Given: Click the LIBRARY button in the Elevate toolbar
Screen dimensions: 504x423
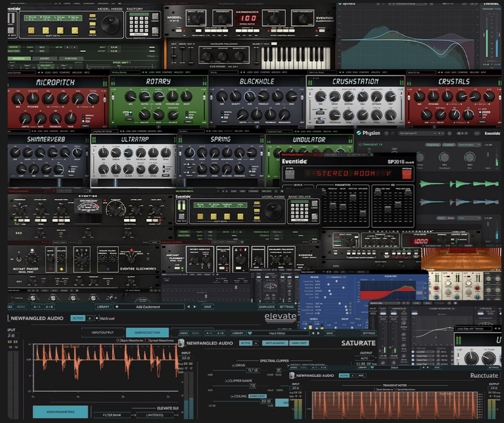Looking at the screenshot, I should pyautogui.click(x=103, y=307).
